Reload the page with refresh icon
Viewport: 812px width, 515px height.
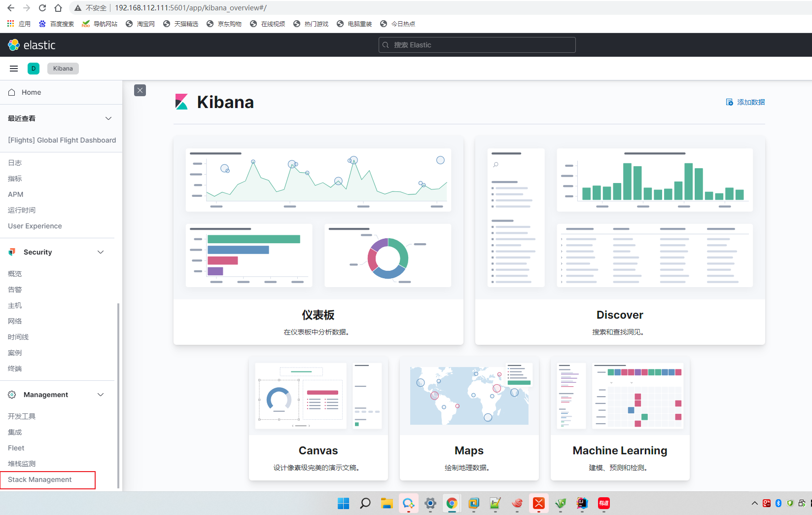point(42,8)
